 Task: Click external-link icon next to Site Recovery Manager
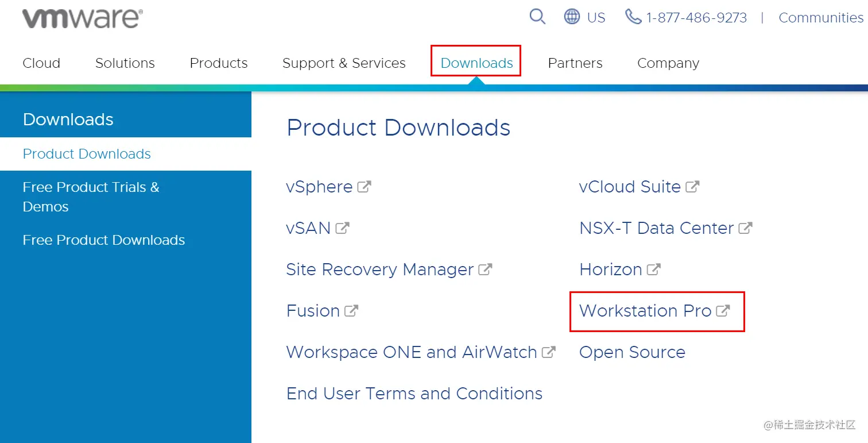pos(486,269)
